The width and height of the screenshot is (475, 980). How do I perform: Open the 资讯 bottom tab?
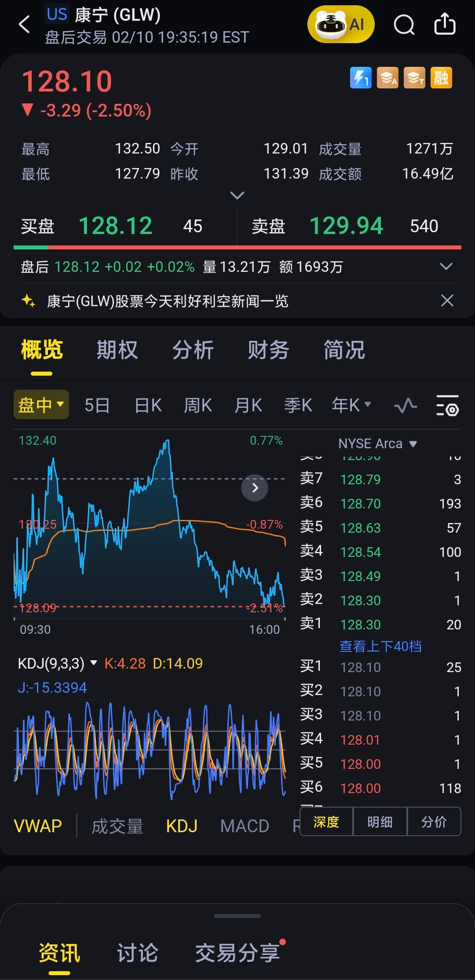(x=59, y=953)
